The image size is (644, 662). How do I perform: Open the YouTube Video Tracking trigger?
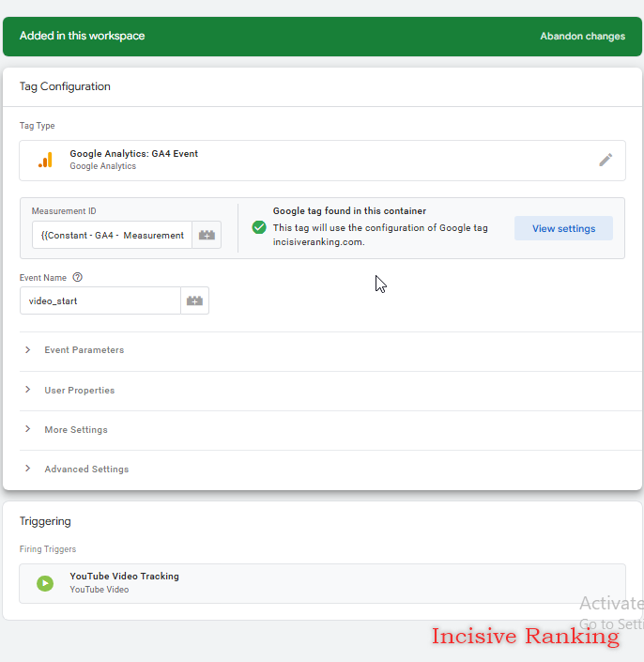pyautogui.click(x=322, y=583)
